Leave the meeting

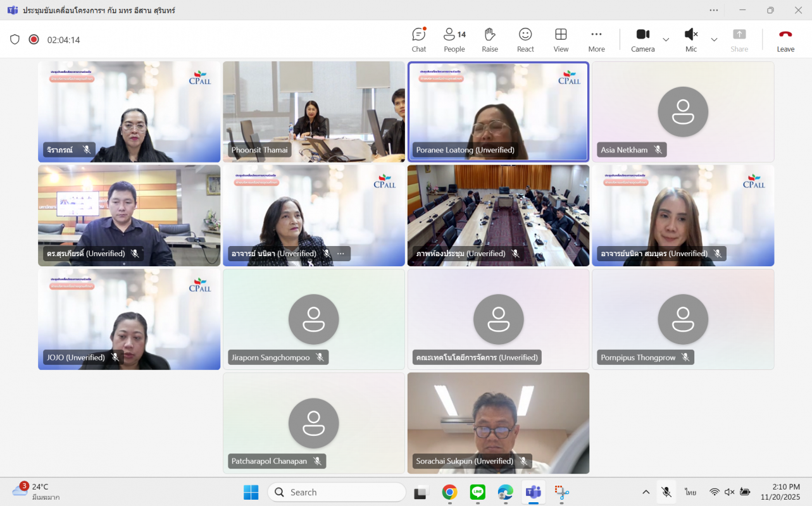(785, 39)
